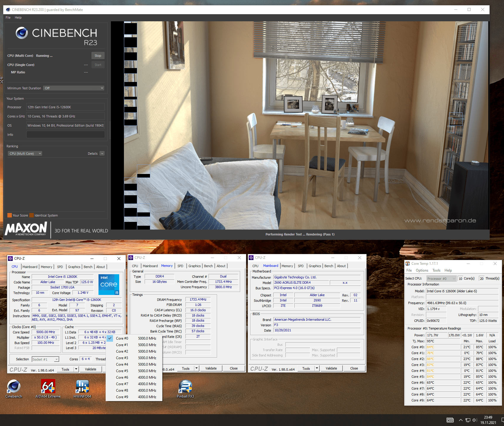Image resolution: width=504 pixels, height=426 pixels.
Task: Click the Tools button in the CPU-Z CPU window
Action: click(x=65, y=369)
